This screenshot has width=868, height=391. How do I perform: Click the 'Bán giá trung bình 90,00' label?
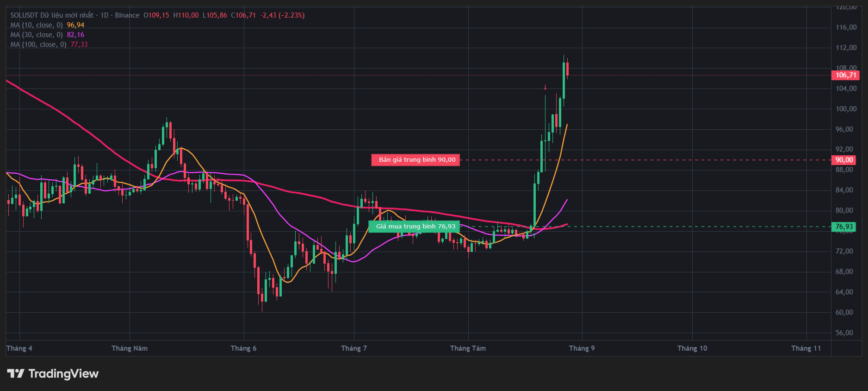[x=415, y=160]
